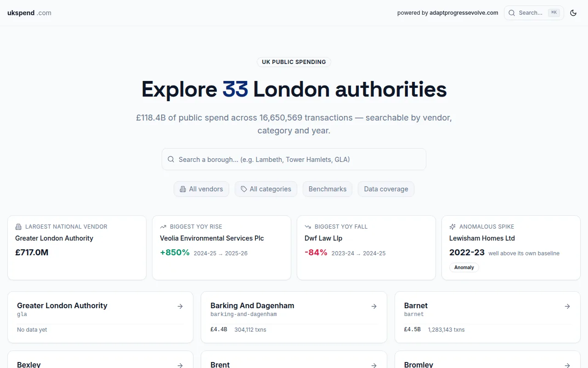Click building icon on All vendors
This screenshot has width=588, height=368.
tap(183, 189)
